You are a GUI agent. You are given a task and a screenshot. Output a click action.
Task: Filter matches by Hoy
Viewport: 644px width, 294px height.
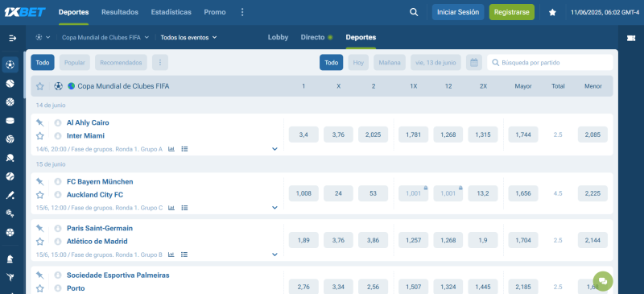(358, 63)
